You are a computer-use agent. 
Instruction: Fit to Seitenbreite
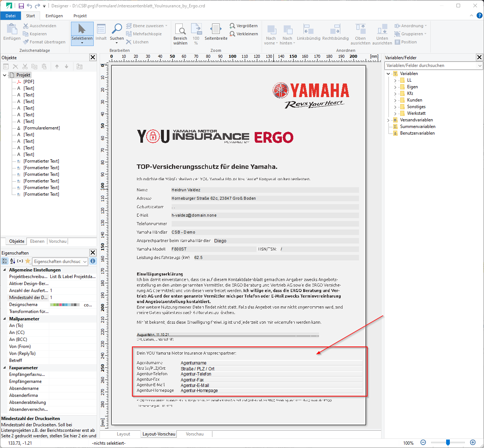[x=216, y=32]
